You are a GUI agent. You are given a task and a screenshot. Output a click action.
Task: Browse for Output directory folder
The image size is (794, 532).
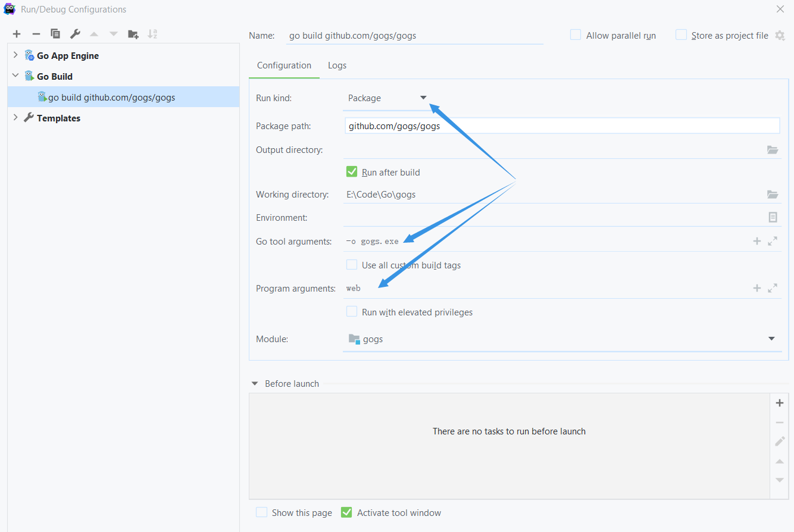[x=773, y=150]
